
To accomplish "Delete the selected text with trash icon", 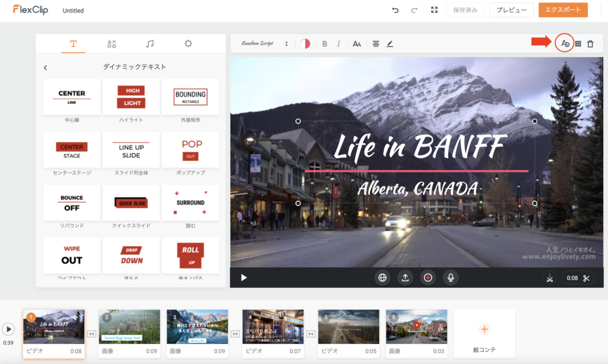I will [590, 44].
